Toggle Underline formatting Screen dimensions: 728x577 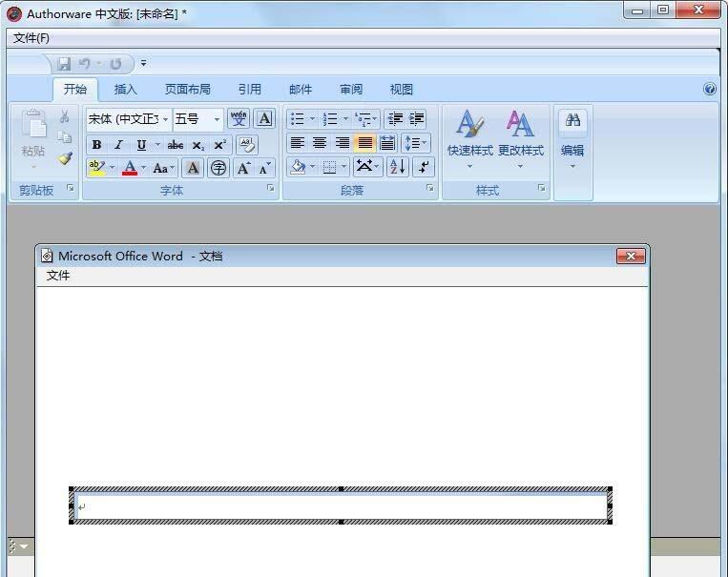pos(141,145)
